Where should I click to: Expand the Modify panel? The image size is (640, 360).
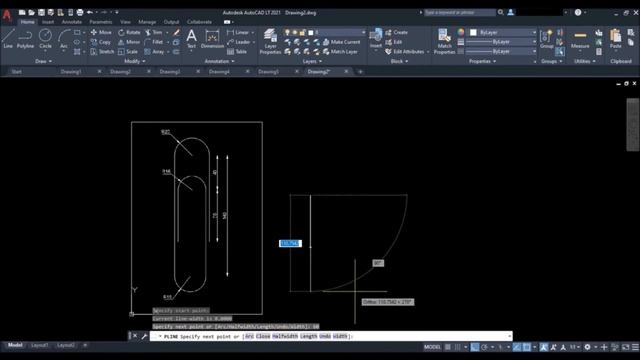tap(135, 61)
